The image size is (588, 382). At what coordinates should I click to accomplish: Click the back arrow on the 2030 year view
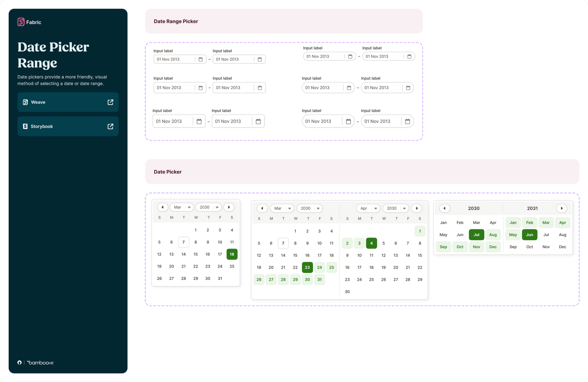click(x=445, y=208)
